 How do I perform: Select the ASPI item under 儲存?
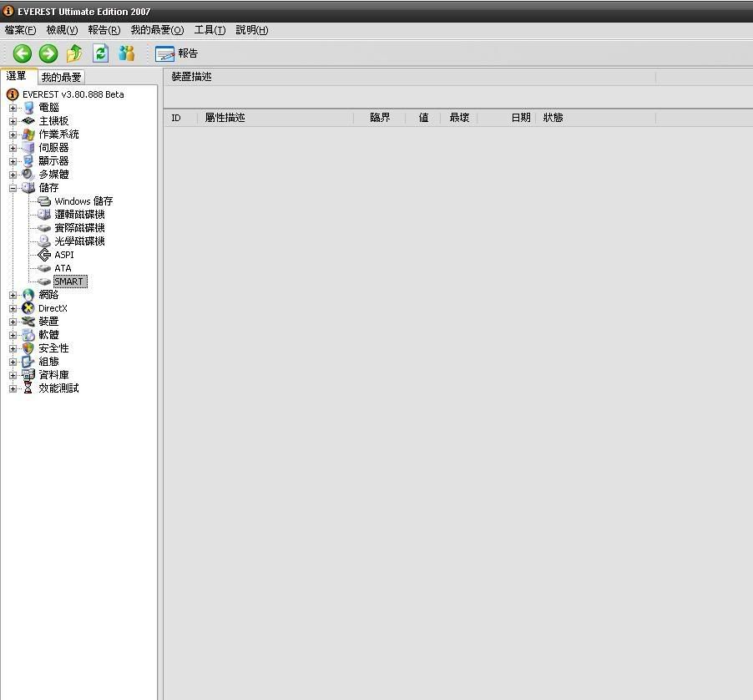(x=63, y=255)
